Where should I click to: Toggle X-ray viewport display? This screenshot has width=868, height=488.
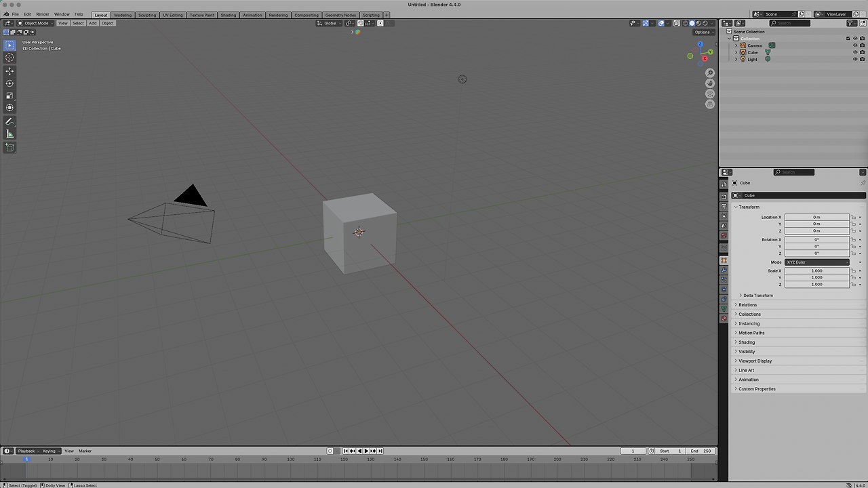point(675,23)
